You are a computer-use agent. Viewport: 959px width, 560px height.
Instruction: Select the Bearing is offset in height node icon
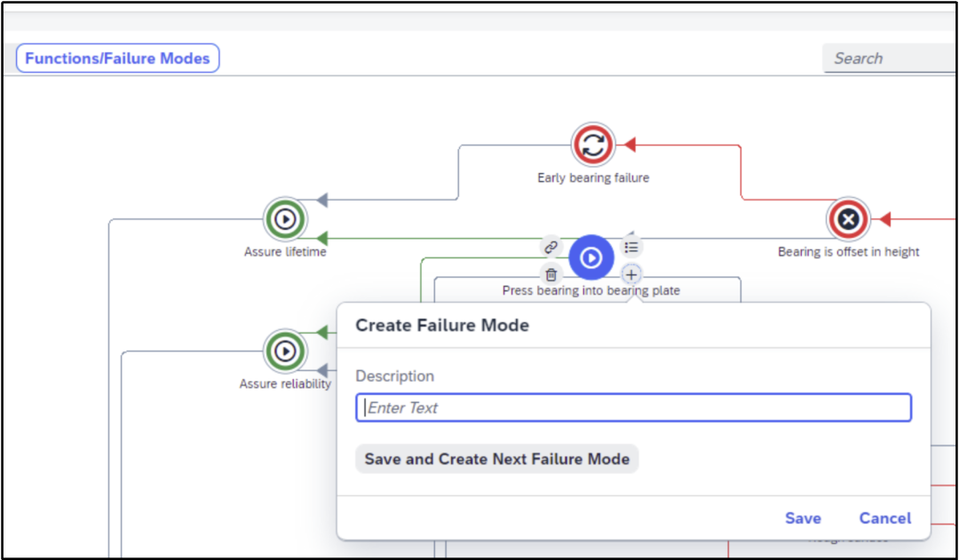(848, 219)
